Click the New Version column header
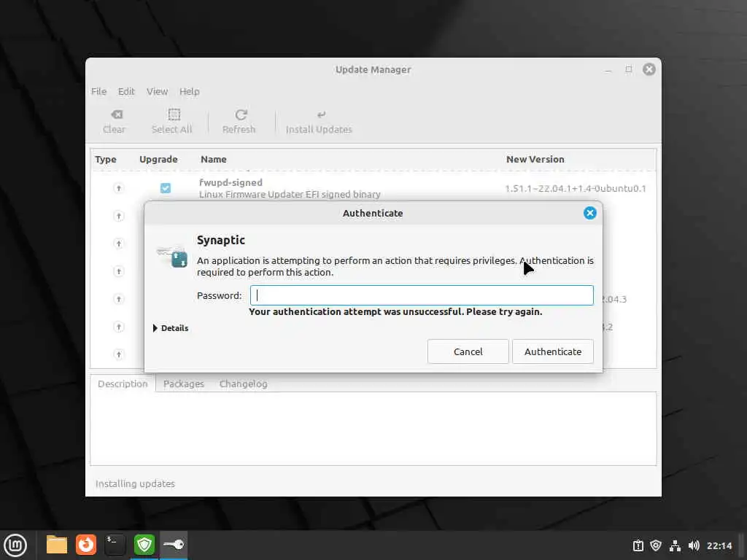The height and width of the screenshot is (560, 747). click(x=535, y=160)
